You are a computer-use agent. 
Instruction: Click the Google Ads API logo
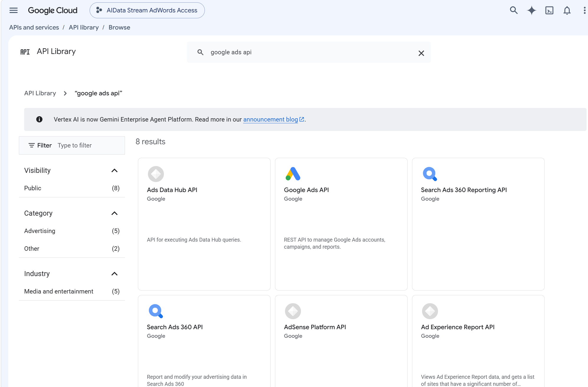[x=293, y=174]
